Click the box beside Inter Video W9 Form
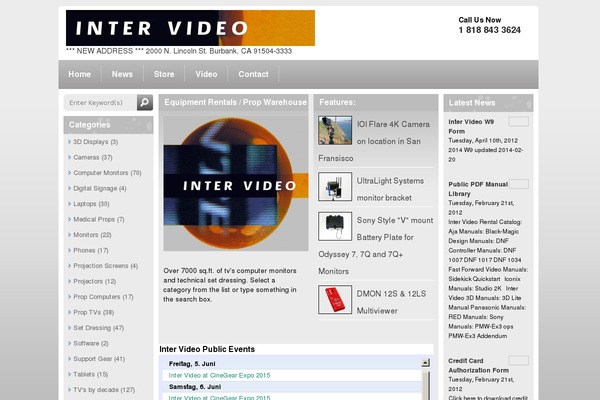This screenshot has height=400, width=600. tap(518, 122)
